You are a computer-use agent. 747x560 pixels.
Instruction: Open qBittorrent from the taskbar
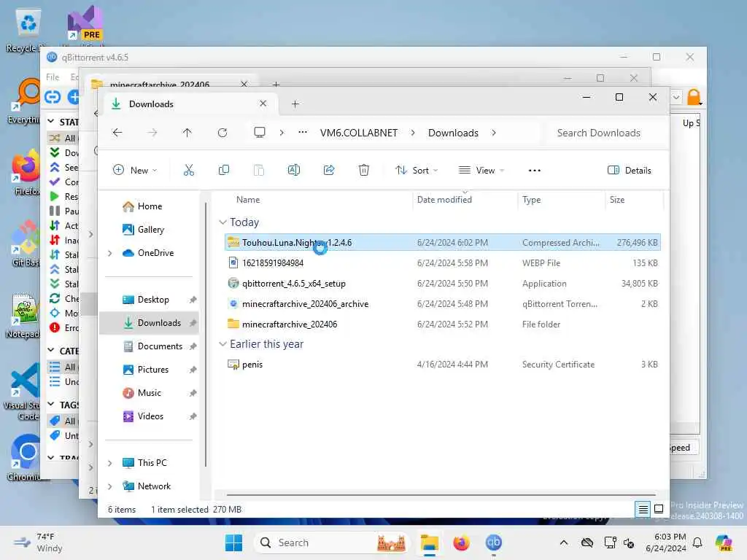coord(494,542)
